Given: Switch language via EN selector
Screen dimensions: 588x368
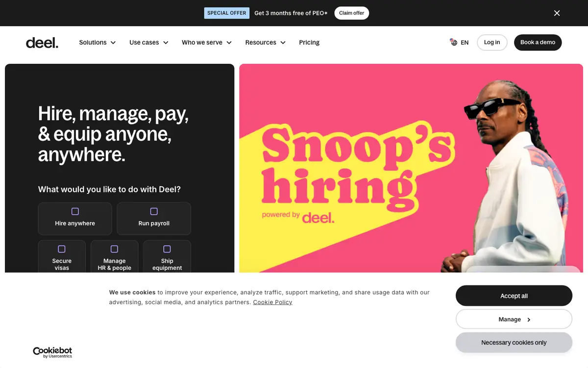Looking at the screenshot, I should coord(459,43).
